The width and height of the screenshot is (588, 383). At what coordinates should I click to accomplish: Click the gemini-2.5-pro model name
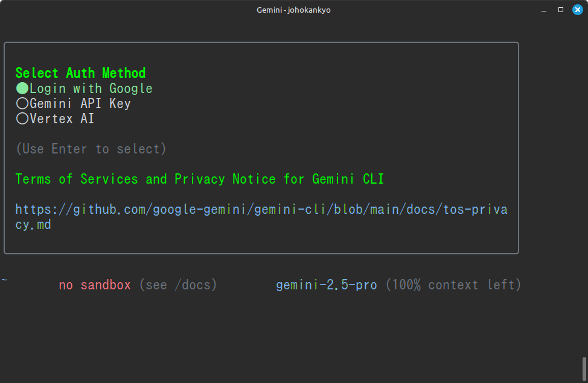click(326, 285)
